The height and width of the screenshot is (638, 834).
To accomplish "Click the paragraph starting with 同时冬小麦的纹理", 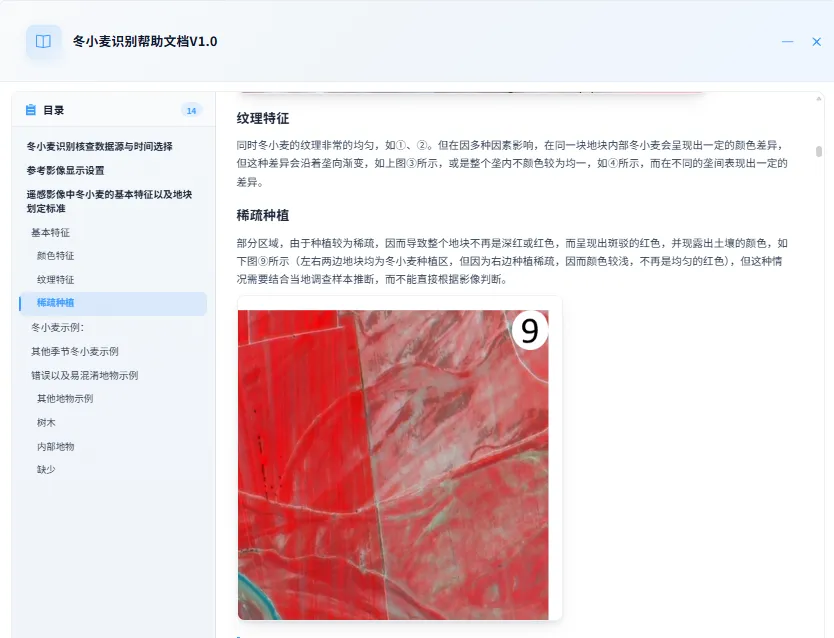I will pos(512,164).
